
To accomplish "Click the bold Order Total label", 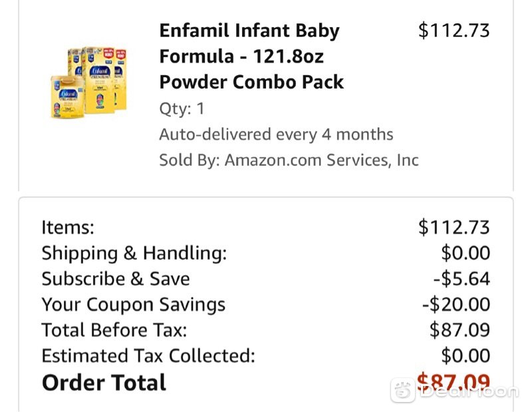I will point(104,383).
